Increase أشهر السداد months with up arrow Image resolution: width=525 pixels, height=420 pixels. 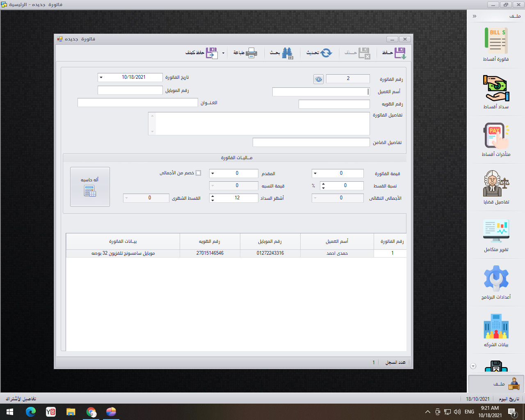pos(212,196)
